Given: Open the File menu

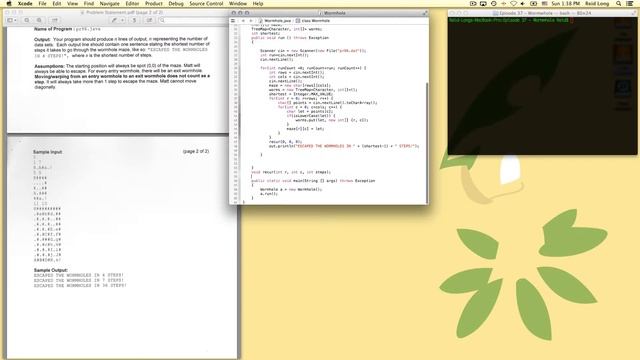Looking at the screenshot, I should tap(42, 3).
